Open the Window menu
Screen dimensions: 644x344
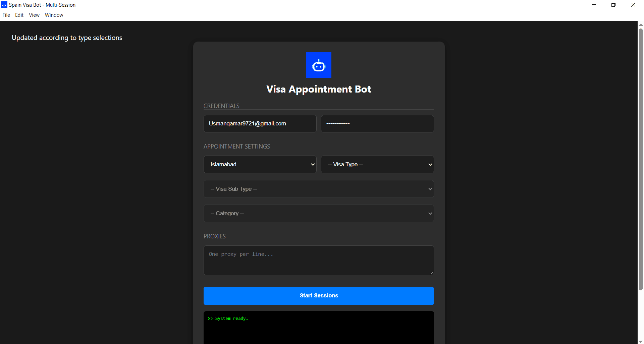(x=54, y=15)
